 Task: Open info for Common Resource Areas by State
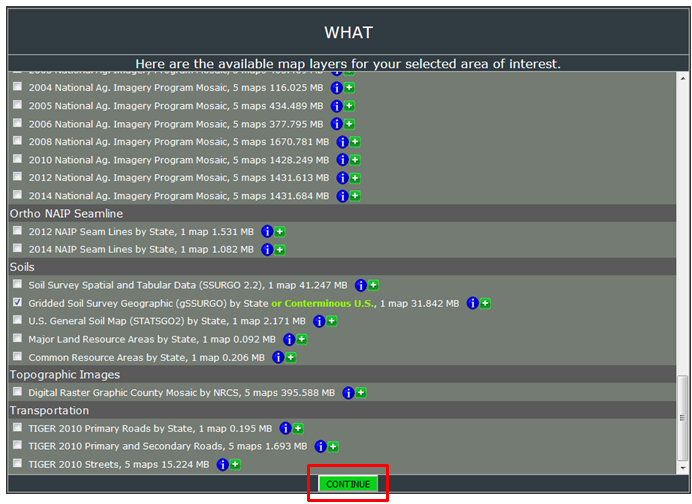tap(278, 357)
